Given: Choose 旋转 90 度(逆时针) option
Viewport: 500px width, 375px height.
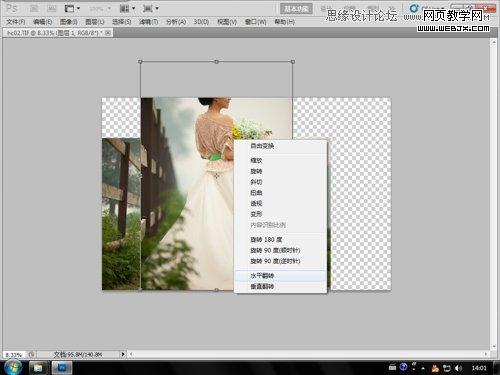Looking at the screenshot, I should pos(280,261).
